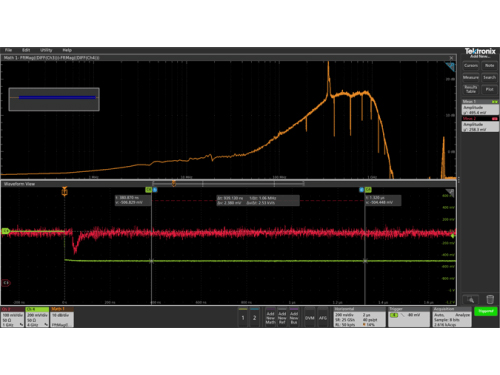The height and width of the screenshot is (375, 500).
Task: Open the Trigger settings badge
Action: point(409,317)
